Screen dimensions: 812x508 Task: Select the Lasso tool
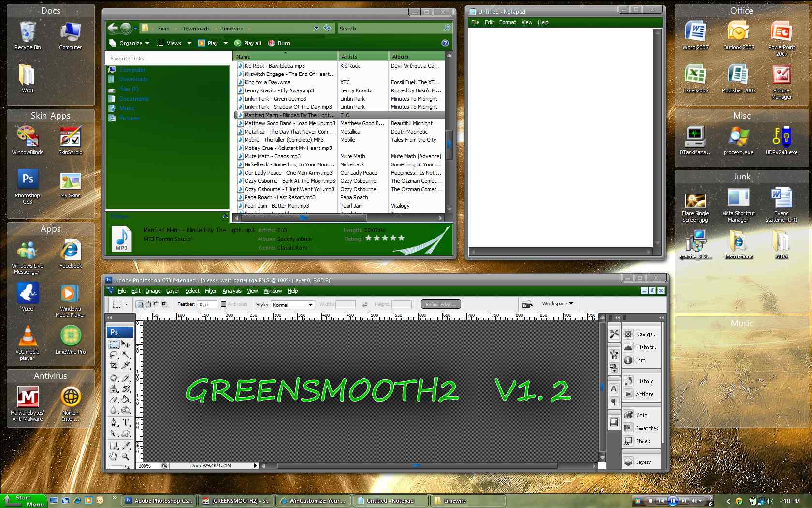point(114,355)
